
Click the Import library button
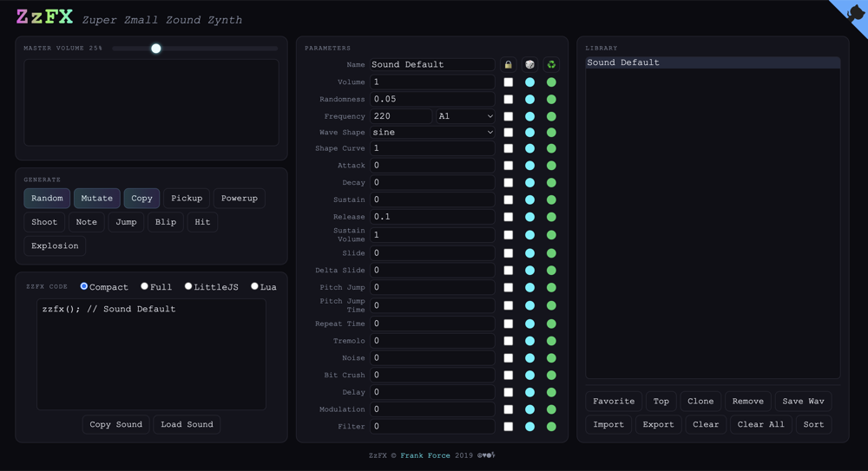pos(608,424)
